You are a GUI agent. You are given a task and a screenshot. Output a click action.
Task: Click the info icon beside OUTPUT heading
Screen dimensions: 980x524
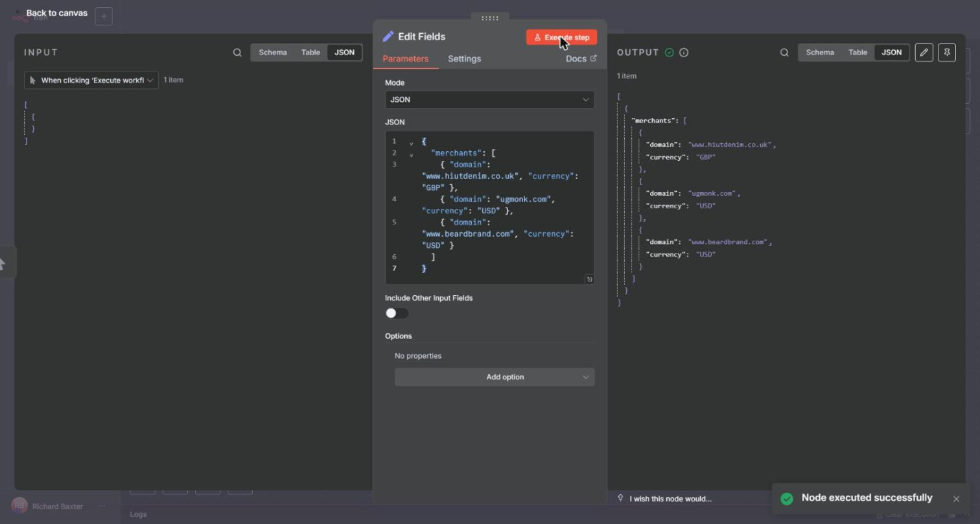(x=684, y=53)
